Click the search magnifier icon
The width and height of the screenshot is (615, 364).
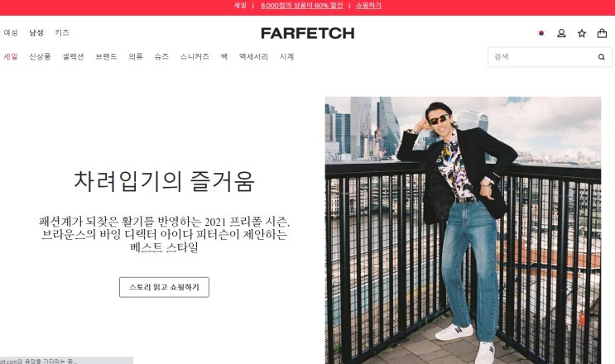[601, 57]
